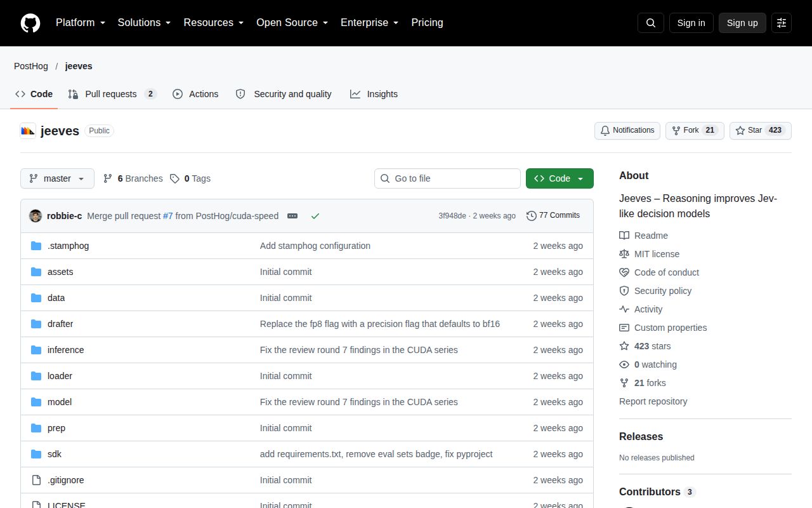The image size is (812, 508).
Task: Expand the Solutions menu
Action: [145, 23]
